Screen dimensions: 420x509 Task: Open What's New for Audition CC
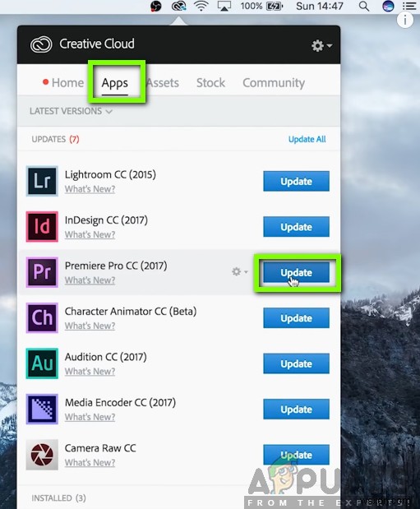coord(90,371)
